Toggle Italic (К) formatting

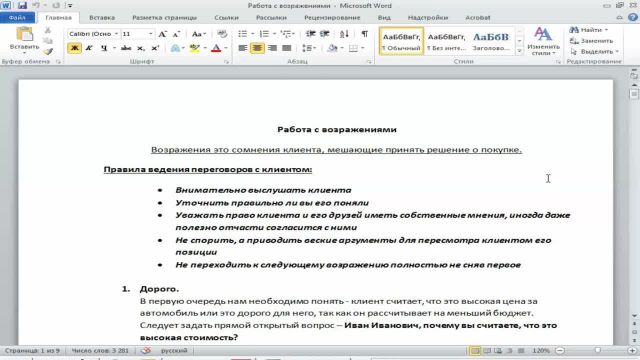(89, 48)
